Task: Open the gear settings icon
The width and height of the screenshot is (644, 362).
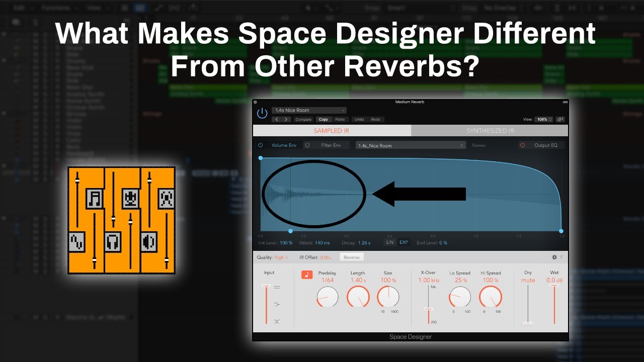Action: (x=554, y=257)
